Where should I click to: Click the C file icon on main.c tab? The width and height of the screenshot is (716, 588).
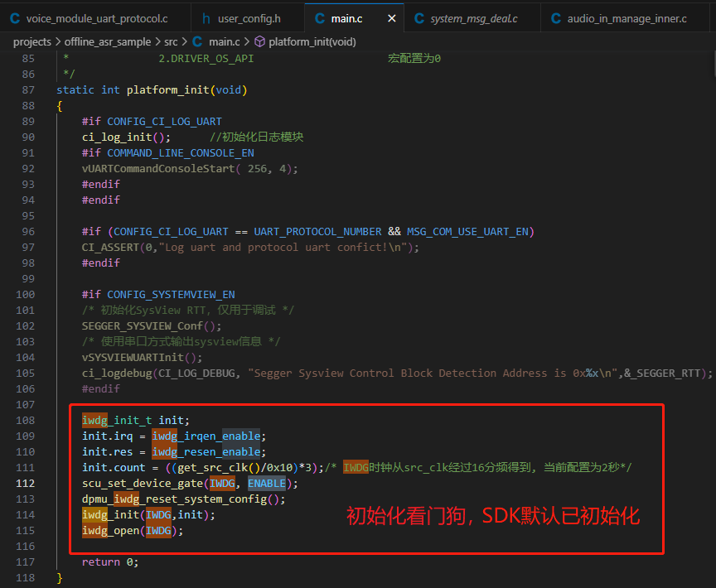click(320, 18)
